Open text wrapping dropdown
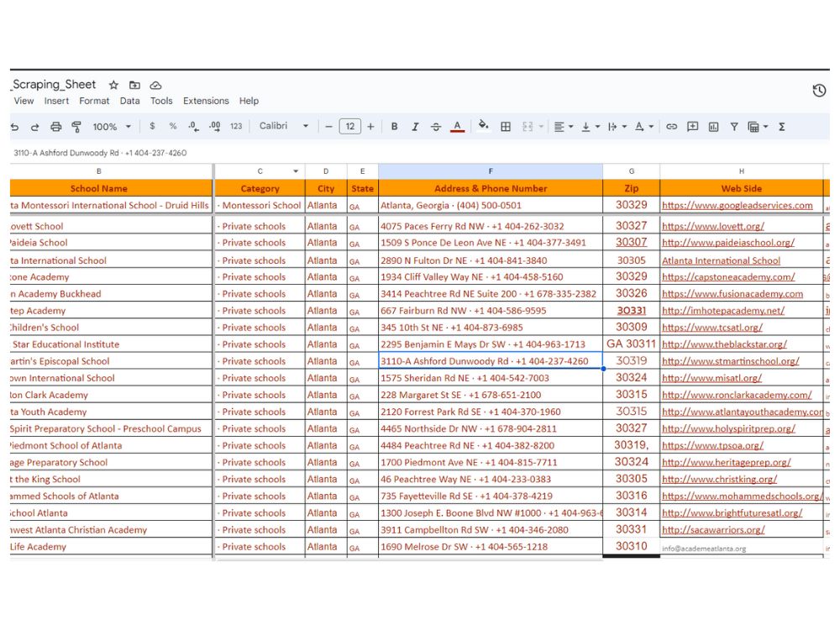The height and width of the screenshot is (630, 840). (617, 127)
